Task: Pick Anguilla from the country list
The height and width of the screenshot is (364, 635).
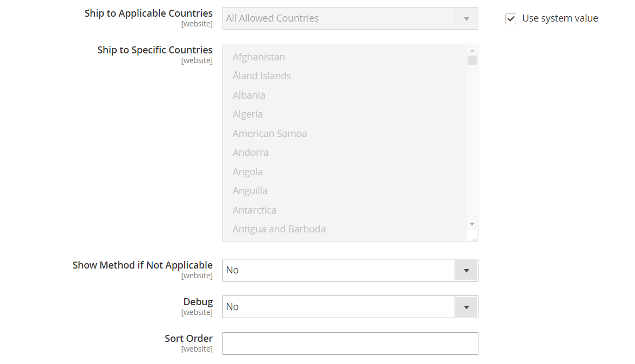Action: 250,191
